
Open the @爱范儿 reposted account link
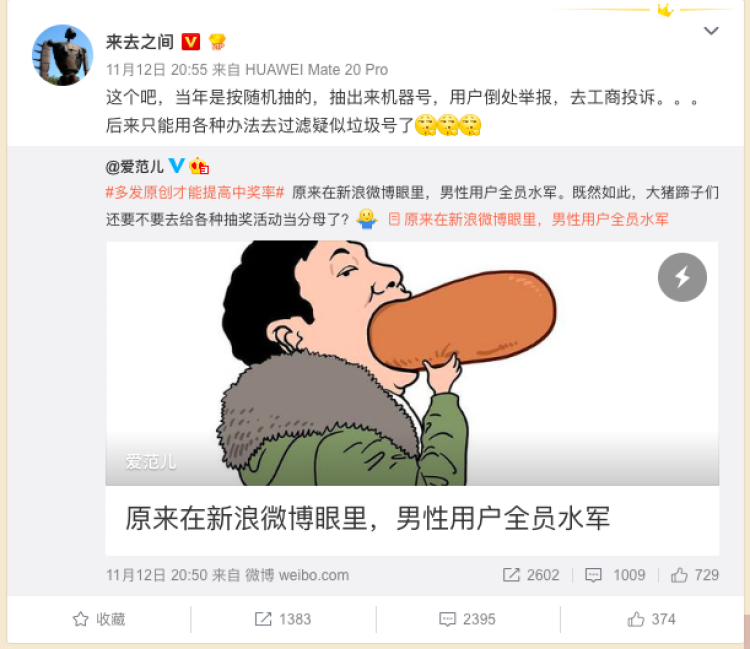(x=134, y=166)
